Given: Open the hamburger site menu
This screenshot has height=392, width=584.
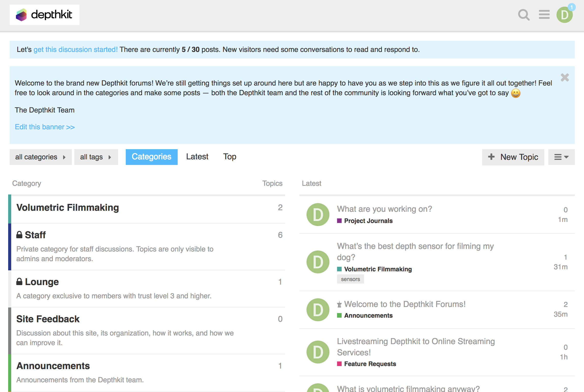Looking at the screenshot, I should 544,15.
